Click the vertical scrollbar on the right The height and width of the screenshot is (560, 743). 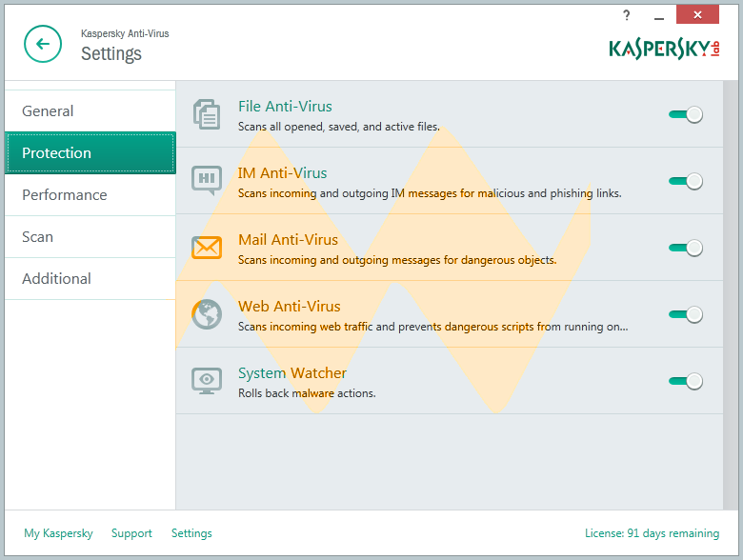tap(731, 294)
